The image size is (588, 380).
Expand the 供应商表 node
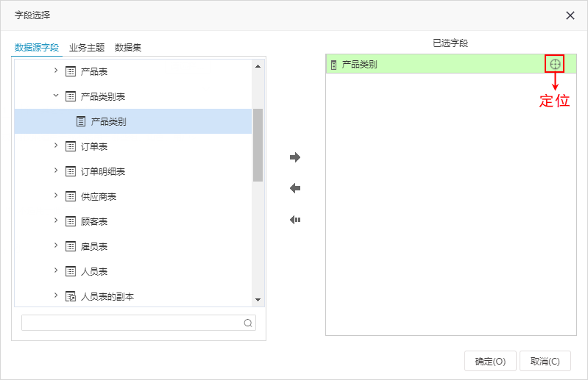coord(56,196)
